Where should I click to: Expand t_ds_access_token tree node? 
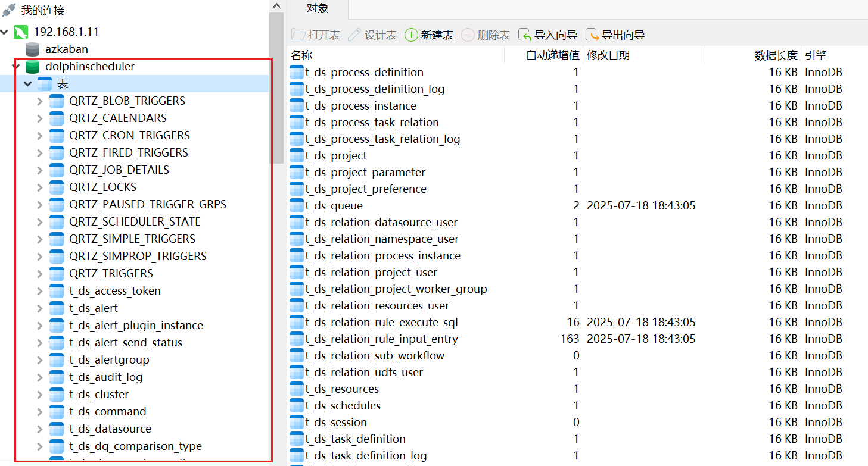coord(39,291)
